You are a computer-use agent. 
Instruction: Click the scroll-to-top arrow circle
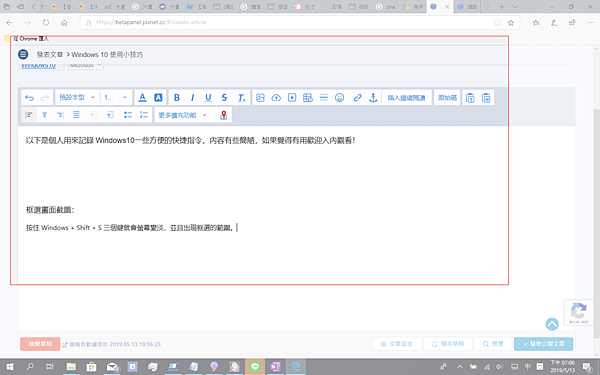pos(552,324)
